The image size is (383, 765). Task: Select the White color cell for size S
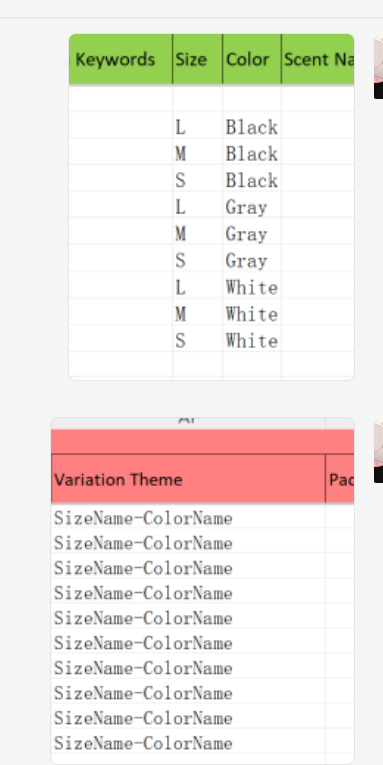tap(252, 340)
